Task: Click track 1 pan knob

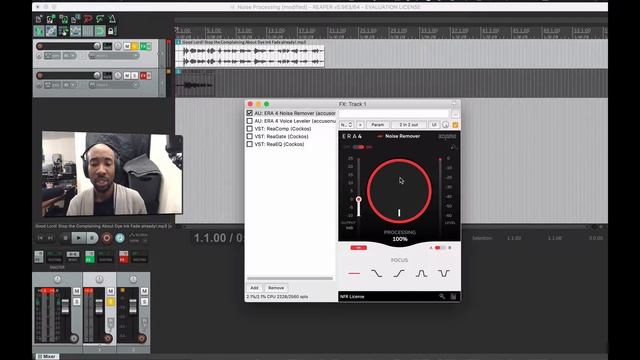Action: coord(118,46)
